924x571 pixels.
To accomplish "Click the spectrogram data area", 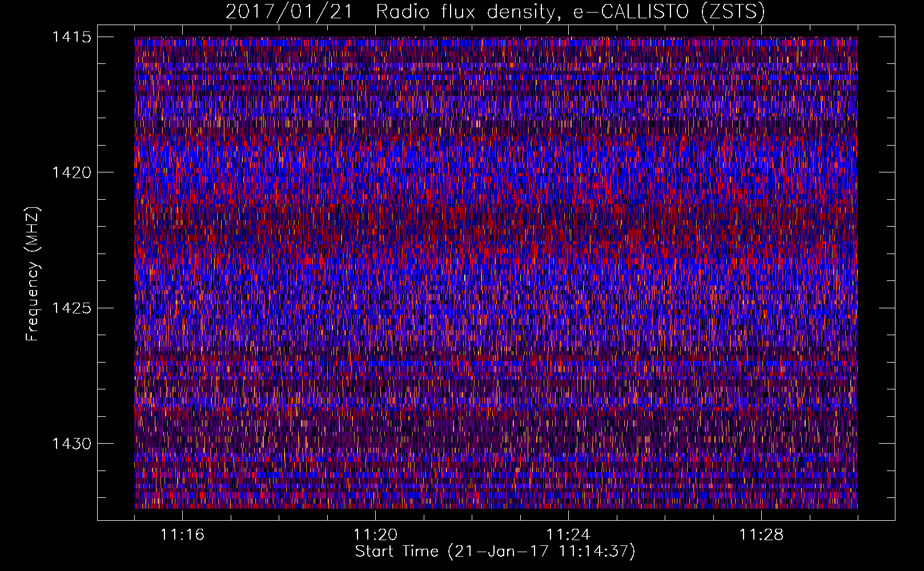I will coord(496,272).
